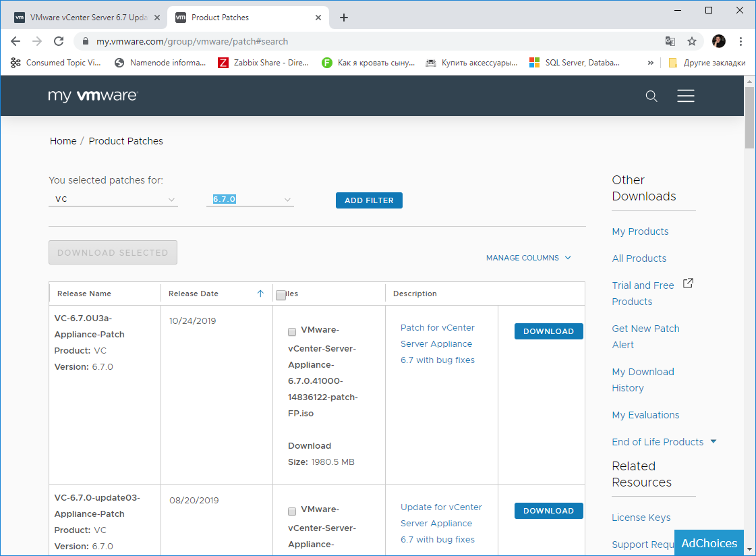Check the 6.7.0.41000-14836122 patch ISO checkbox

coord(292,332)
